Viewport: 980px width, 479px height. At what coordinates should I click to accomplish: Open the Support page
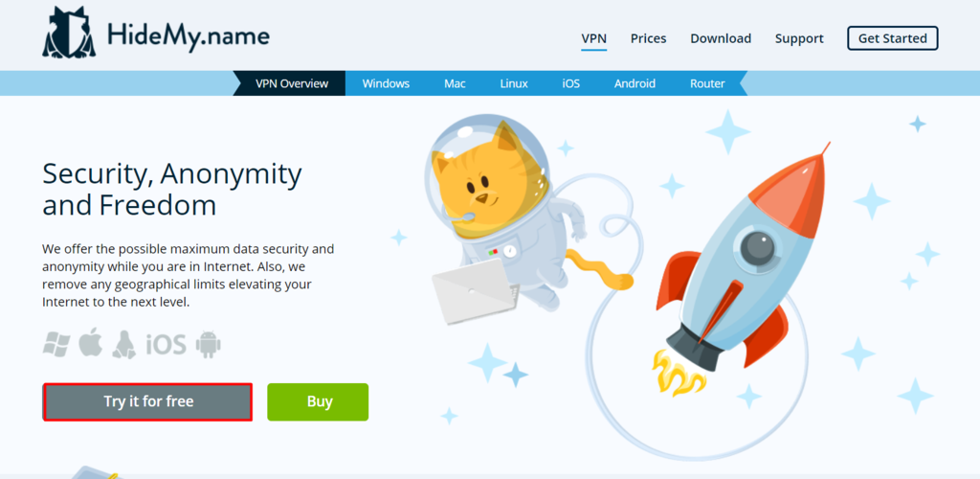click(x=799, y=38)
